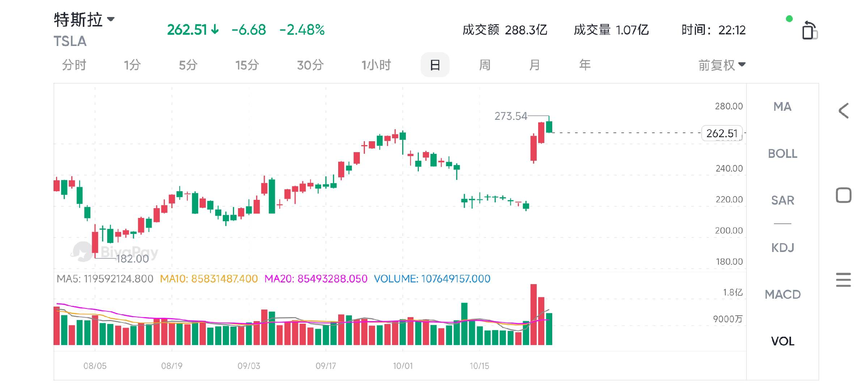This screenshot has width=868, height=391.
Task: Click the 200.00 price axis label
Action: coord(729,231)
